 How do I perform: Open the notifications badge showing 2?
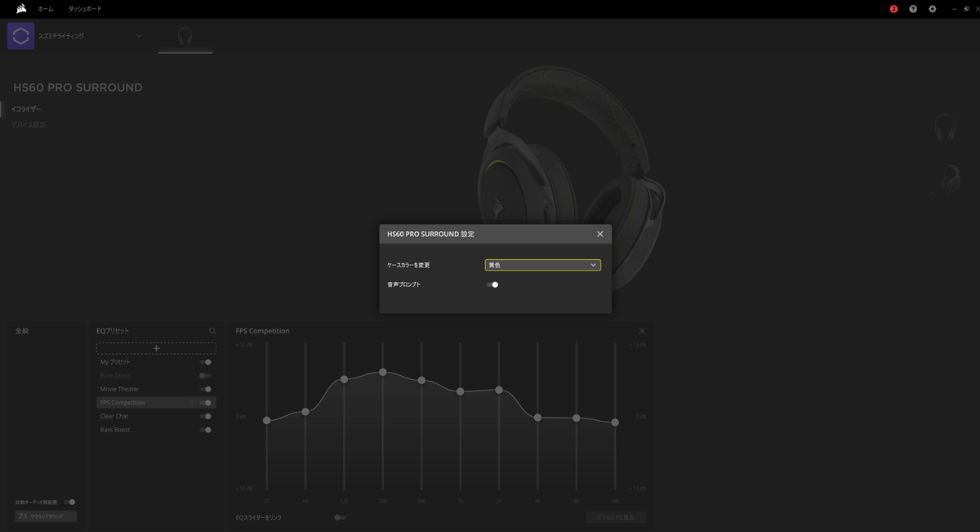[893, 9]
